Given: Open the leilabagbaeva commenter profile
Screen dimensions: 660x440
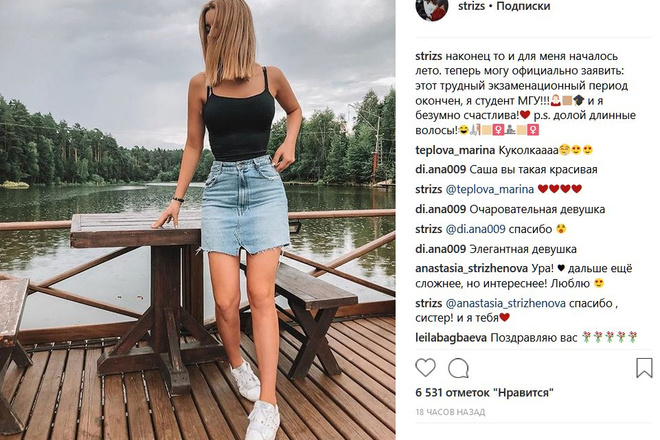Looking at the screenshot, I should (x=451, y=338).
